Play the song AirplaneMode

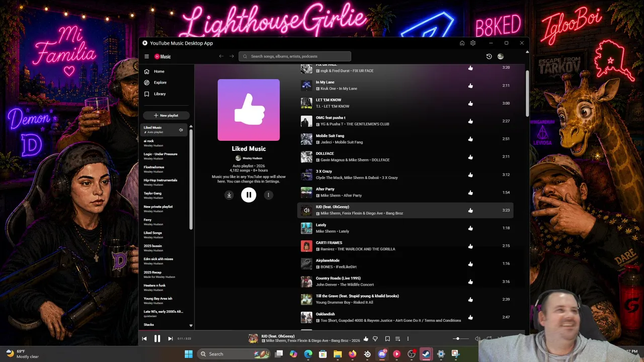[328, 260]
